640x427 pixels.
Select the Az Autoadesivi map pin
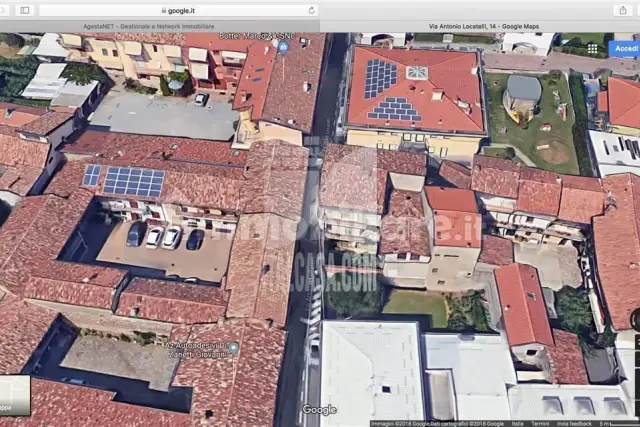[x=233, y=348]
